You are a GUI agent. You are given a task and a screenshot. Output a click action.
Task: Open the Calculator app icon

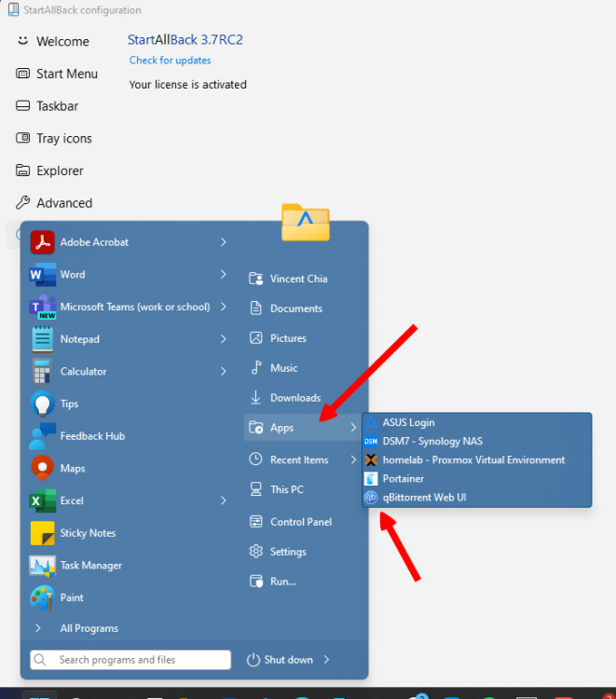[42, 372]
